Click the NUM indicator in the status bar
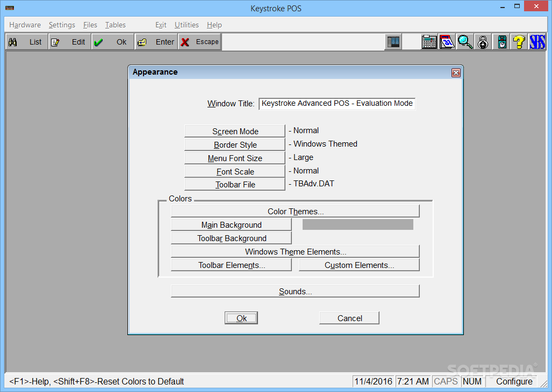Screen dimensions: 552x392 pos(472,381)
